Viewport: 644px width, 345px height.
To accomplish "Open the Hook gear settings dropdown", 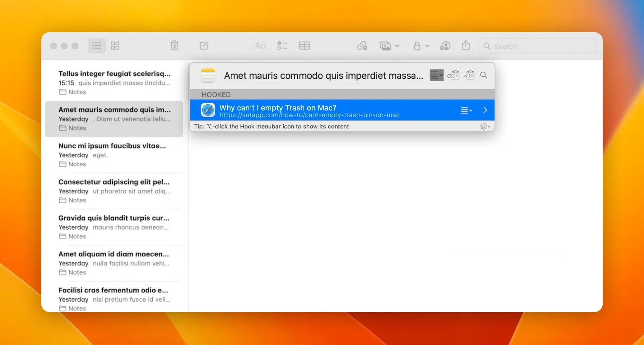I will point(485,126).
